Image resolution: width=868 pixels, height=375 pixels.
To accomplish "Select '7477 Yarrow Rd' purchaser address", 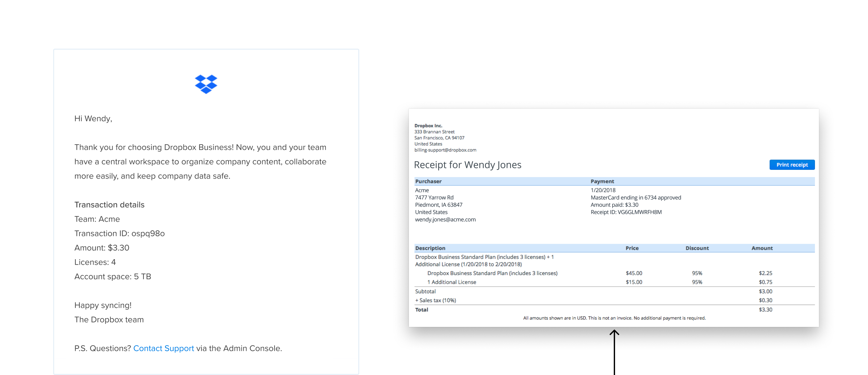I will [434, 198].
